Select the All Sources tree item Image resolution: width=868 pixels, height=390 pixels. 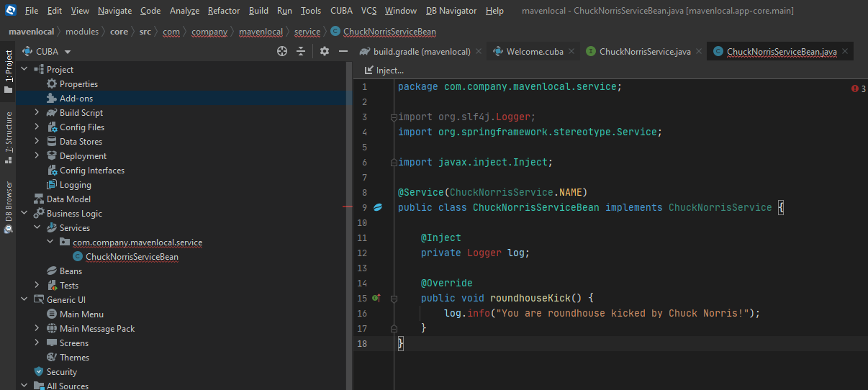(x=68, y=386)
